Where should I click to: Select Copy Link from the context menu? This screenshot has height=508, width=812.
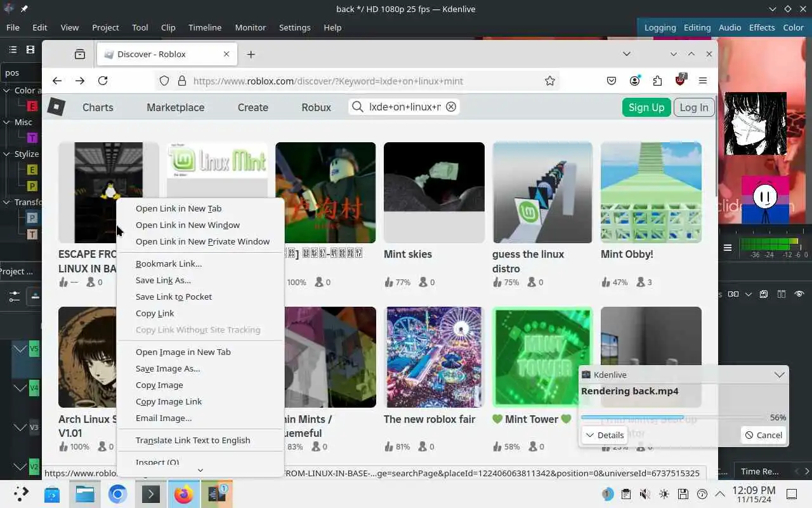[200, 313]
